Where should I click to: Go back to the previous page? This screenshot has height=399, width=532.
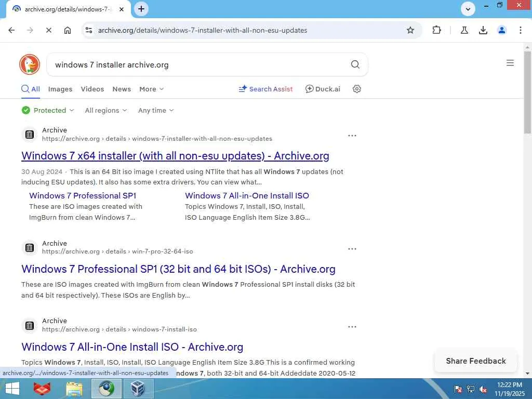click(11, 30)
